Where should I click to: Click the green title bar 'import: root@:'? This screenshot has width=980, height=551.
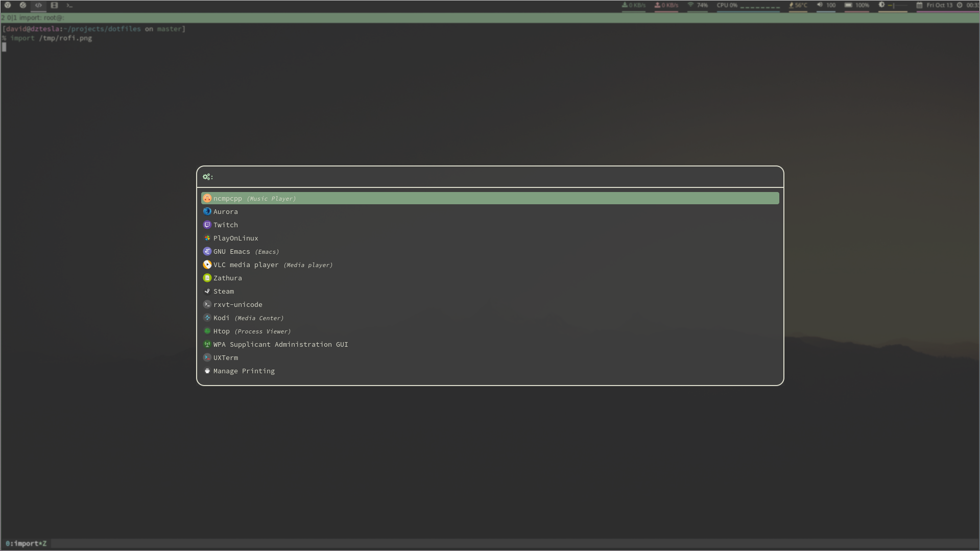tap(490, 18)
